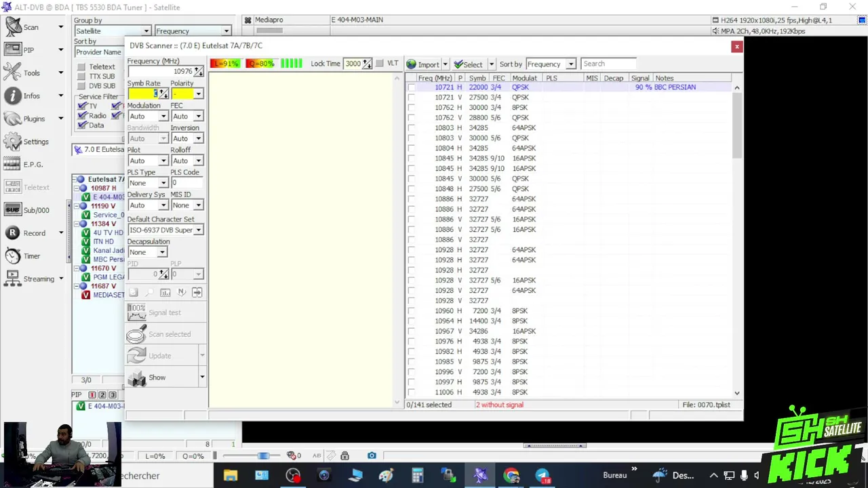868x488 pixels.
Task: Click the PLS Code input field
Action: (187, 184)
